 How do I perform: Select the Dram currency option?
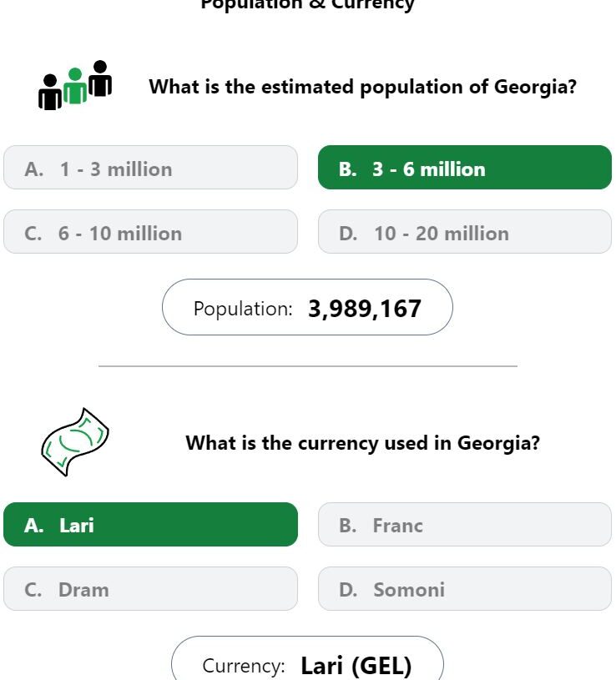(x=150, y=588)
